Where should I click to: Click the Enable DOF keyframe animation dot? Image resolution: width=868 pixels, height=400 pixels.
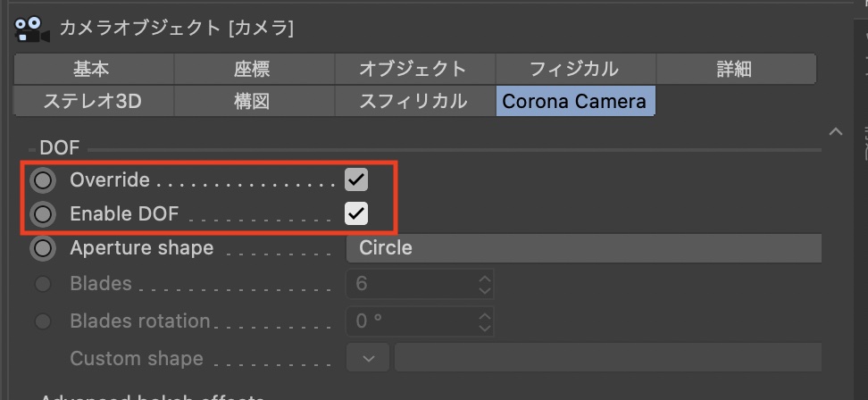[x=42, y=214]
